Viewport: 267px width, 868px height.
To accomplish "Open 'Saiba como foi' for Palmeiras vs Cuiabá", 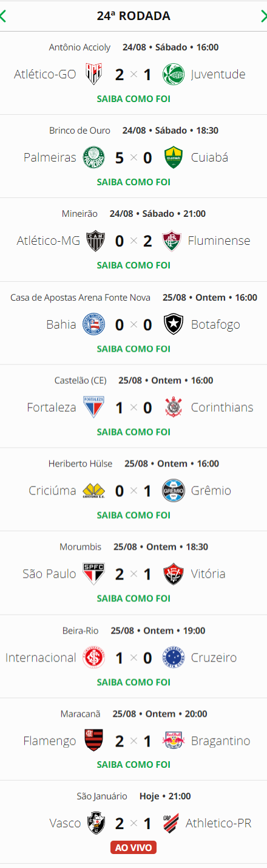I will tap(133, 182).
